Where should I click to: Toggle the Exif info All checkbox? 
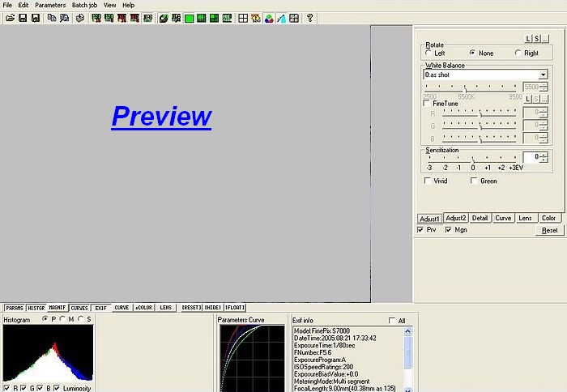(393, 321)
